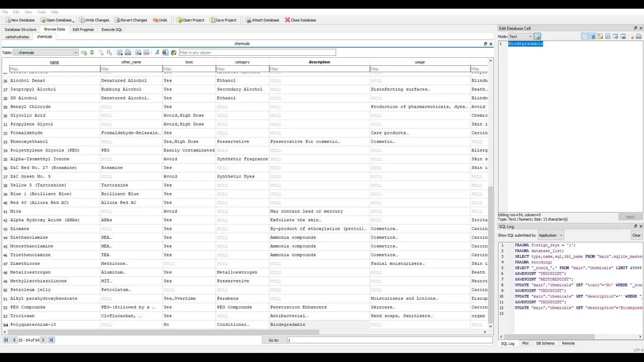The height and width of the screenshot is (362, 644).
Task: Select the 'Penetration Enhancers' description cell
Action: click(x=319, y=307)
